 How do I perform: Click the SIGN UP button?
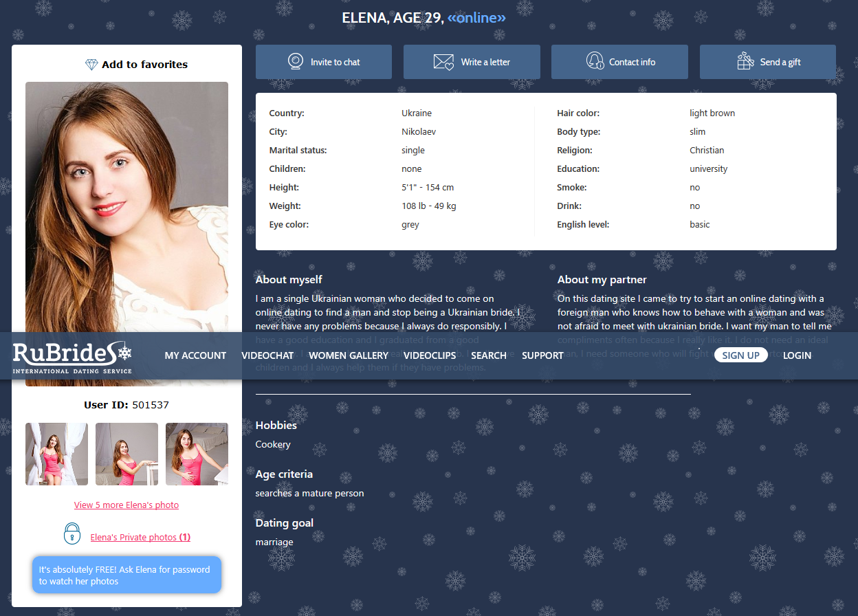pyautogui.click(x=741, y=355)
